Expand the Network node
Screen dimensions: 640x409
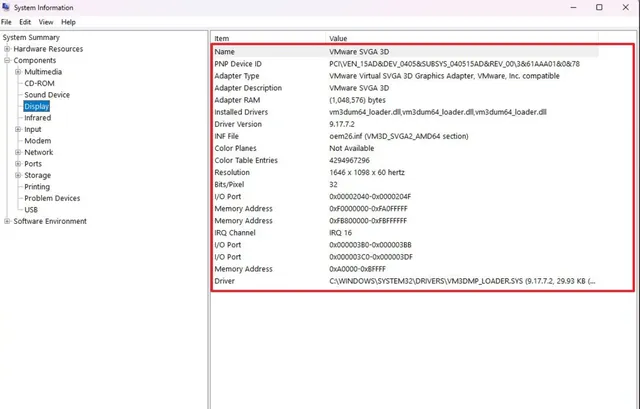click(x=18, y=152)
